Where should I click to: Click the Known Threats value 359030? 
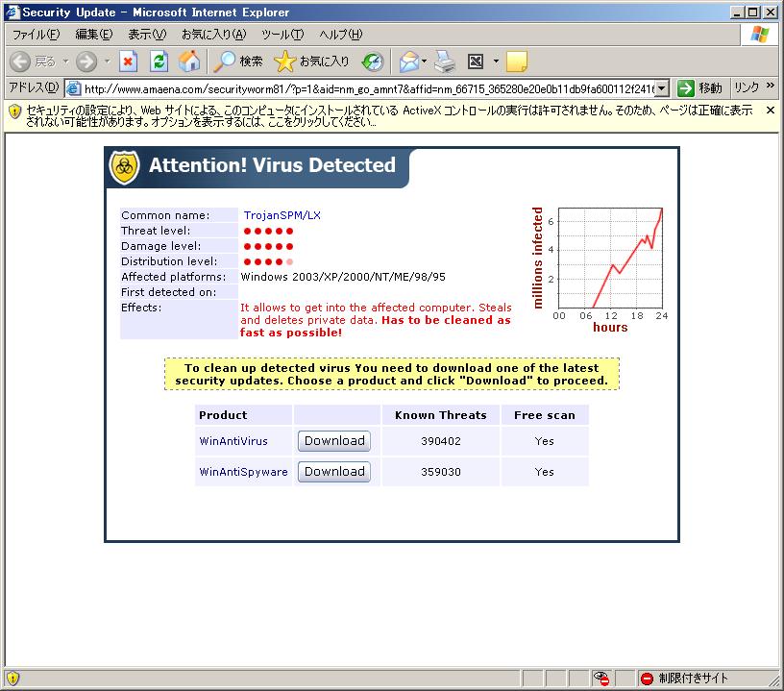pyautogui.click(x=440, y=472)
